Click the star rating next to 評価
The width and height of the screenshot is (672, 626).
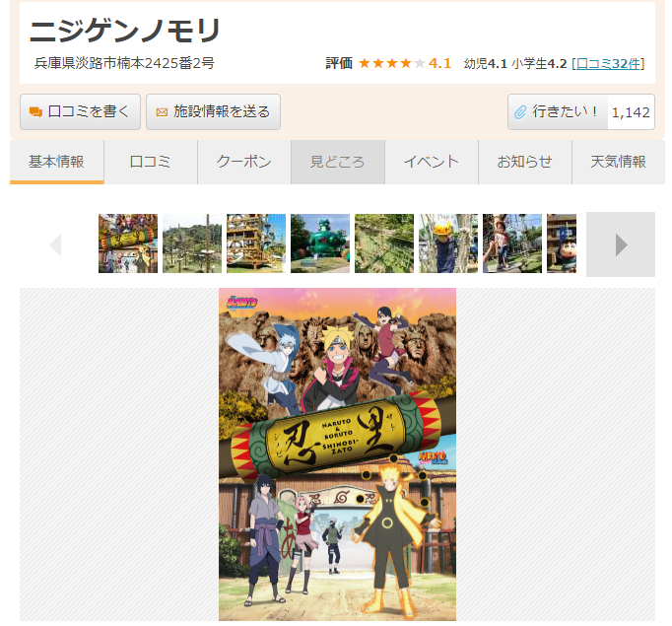392,63
